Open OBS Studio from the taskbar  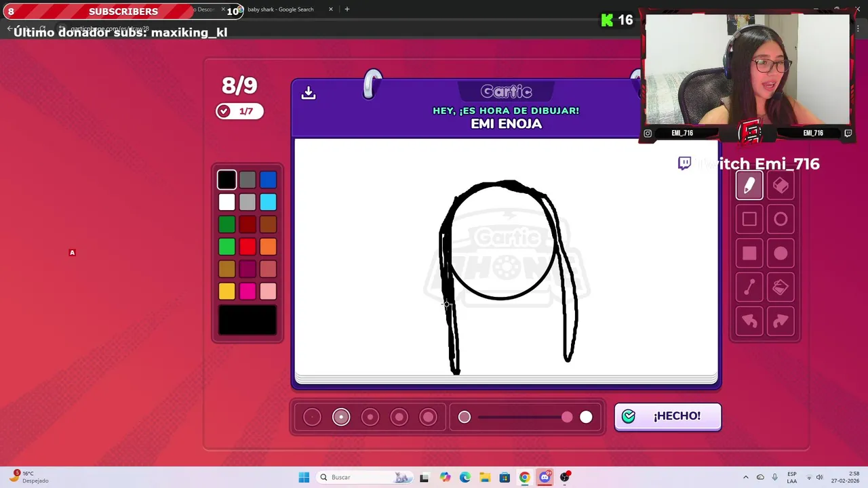(x=564, y=477)
